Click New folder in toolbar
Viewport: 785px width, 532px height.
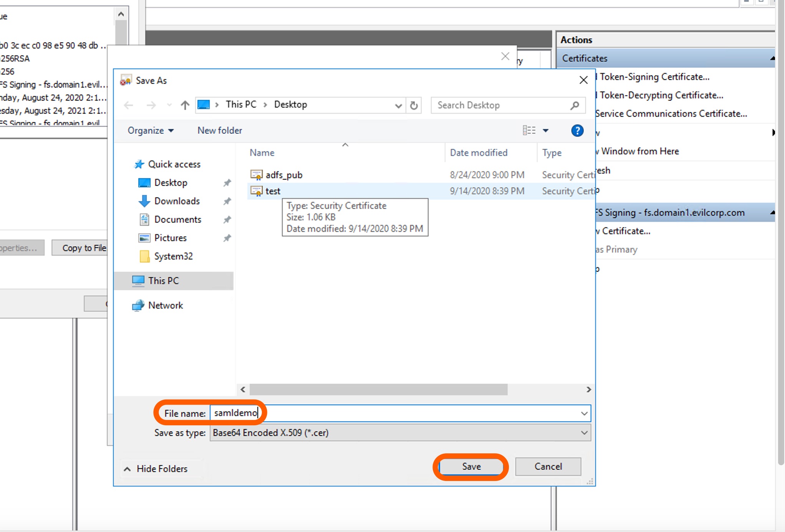coord(220,131)
